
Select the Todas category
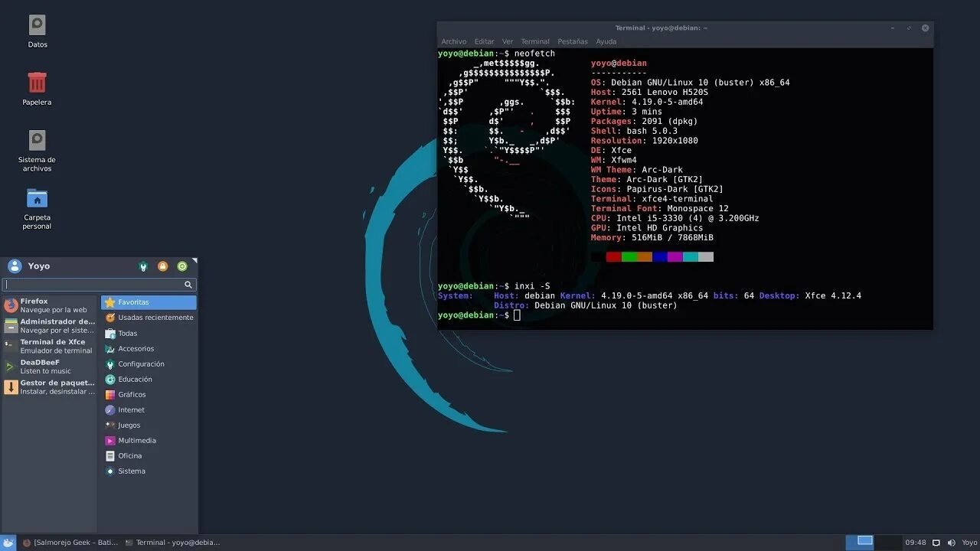[x=149, y=333]
